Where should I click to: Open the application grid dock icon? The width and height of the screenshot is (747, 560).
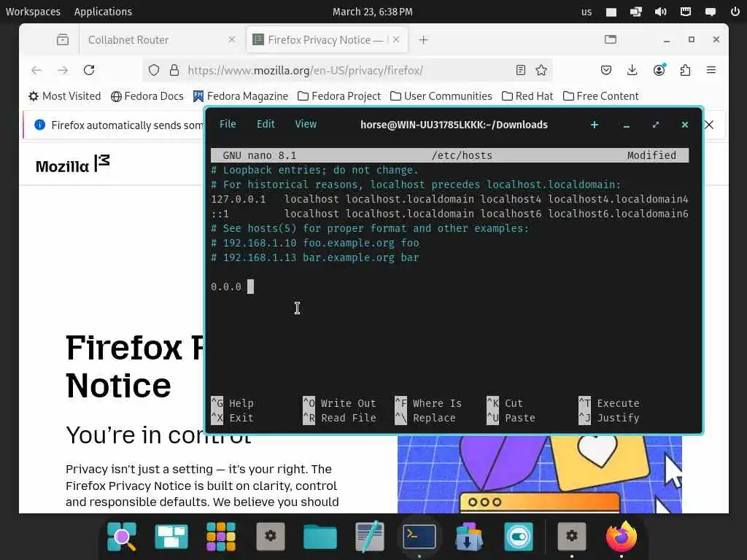pyautogui.click(x=221, y=536)
